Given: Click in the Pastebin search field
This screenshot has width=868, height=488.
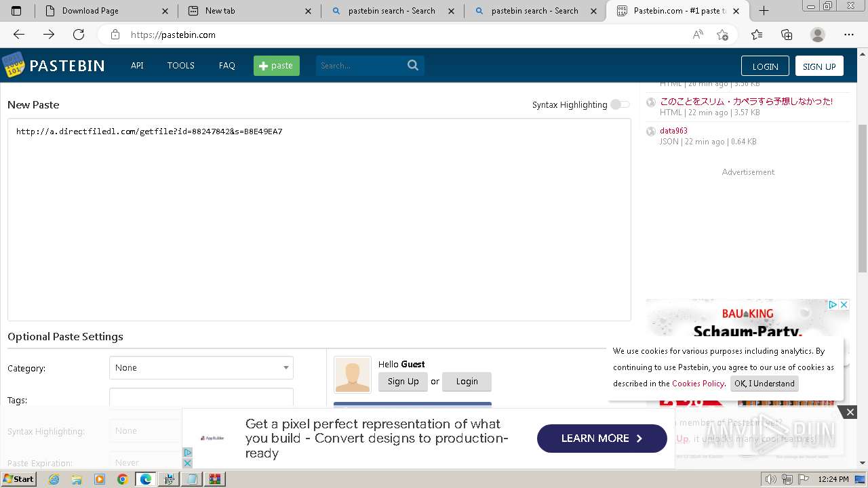Looking at the screenshot, I should [x=361, y=66].
